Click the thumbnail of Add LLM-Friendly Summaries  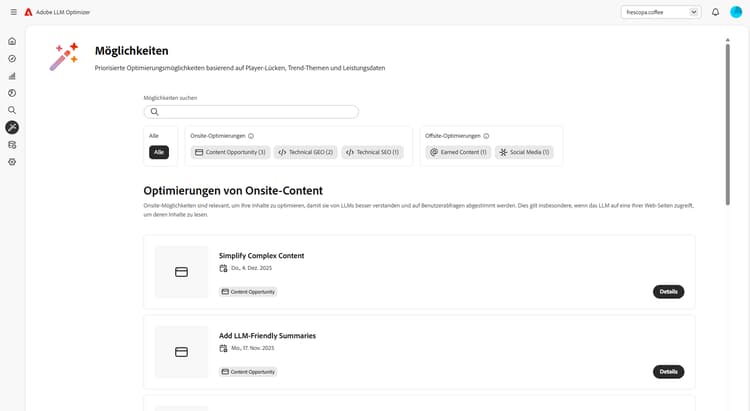point(181,352)
